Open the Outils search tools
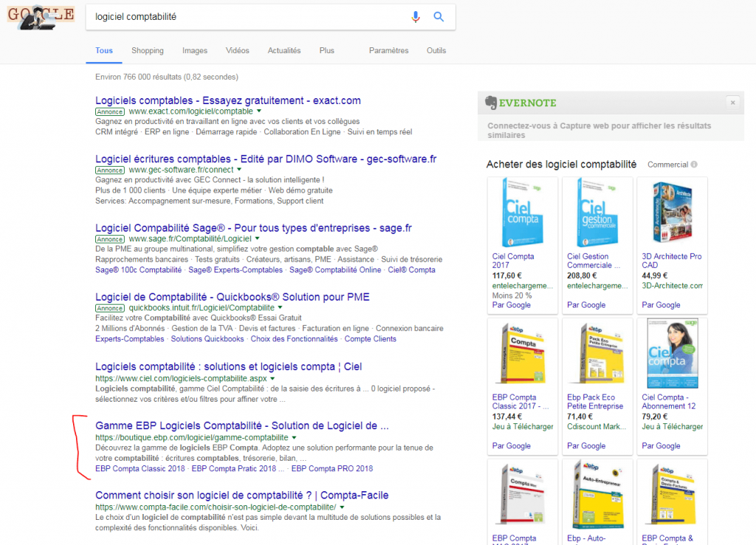Image resolution: width=756 pixels, height=545 pixels. coord(436,51)
